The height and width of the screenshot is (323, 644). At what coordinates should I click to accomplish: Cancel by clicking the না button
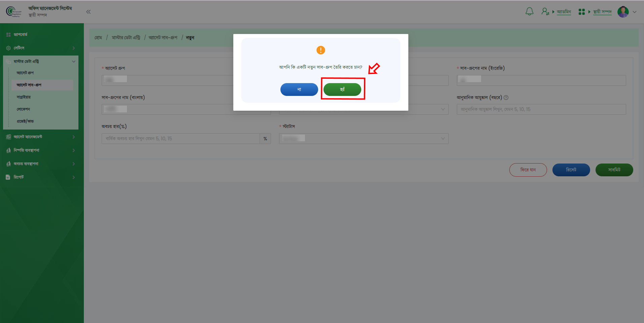[x=299, y=89]
